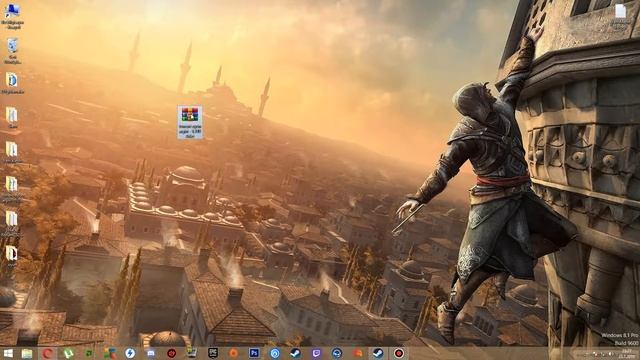Select the WinRAR archive on the desktop
This screenshot has height=360, width=640.
pyautogui.click(x=190, y=122)
